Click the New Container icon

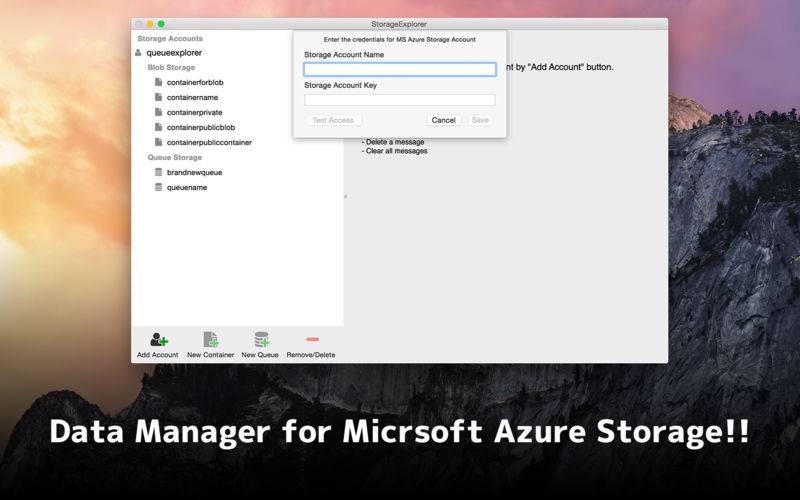pyautogui.click(x=211, y=339)
